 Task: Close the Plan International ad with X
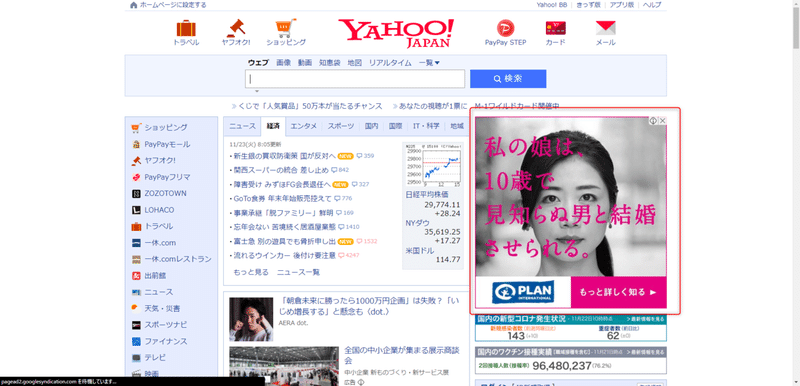click(662, 121)
